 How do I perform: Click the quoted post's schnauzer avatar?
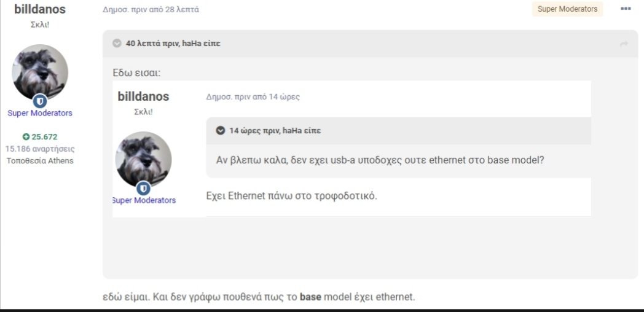click(x=143, y=159)
